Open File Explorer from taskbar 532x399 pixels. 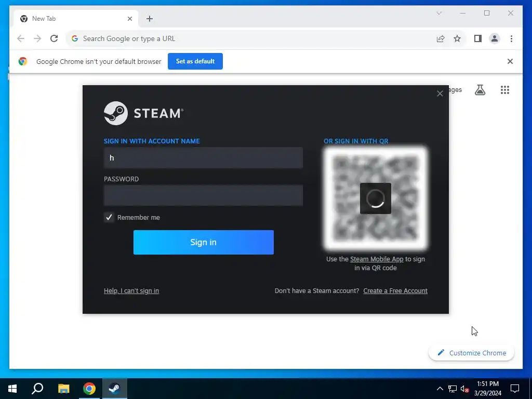coord(63,389)
